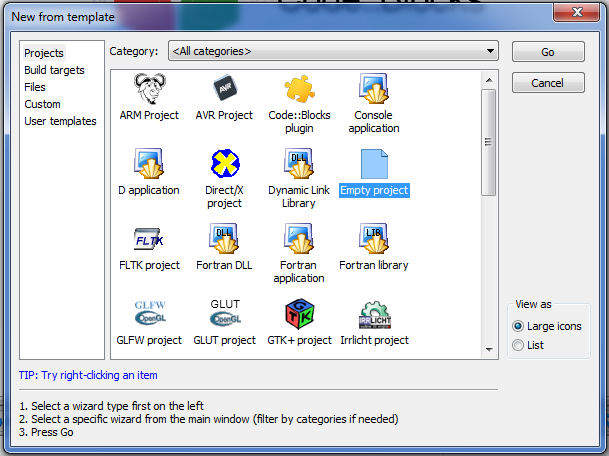Viewport: 609px width, 456px height.
Task: Click the Go button
Action: pos(548,52)
